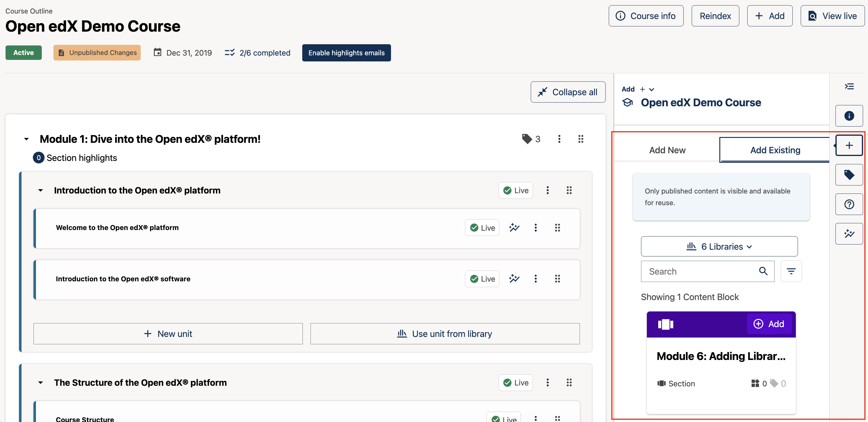Screen dimensions: 868x422
Task: Click the New unit button
Action: pyautogui.click(x=168, y=334)
